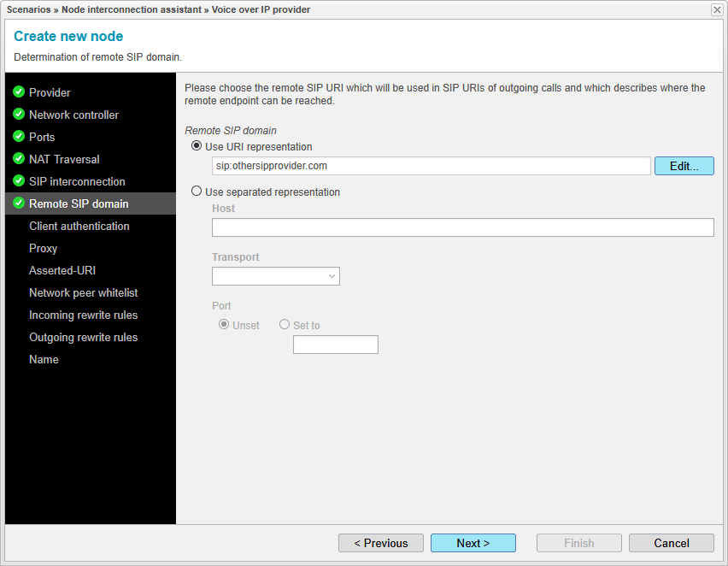Image resolution: width=728 pixels, height=566 pixels.
Task: Click the green checkmark icon beside Provider
Action: click(19, 92)
